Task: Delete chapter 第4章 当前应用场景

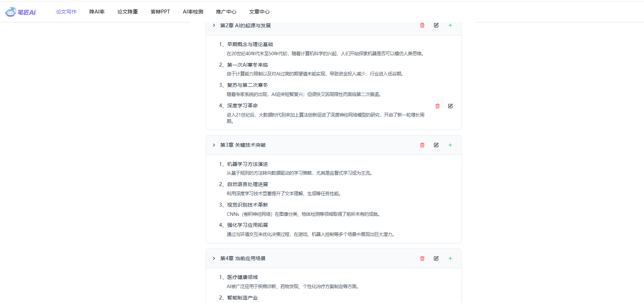Action: (x=422, y=258)
